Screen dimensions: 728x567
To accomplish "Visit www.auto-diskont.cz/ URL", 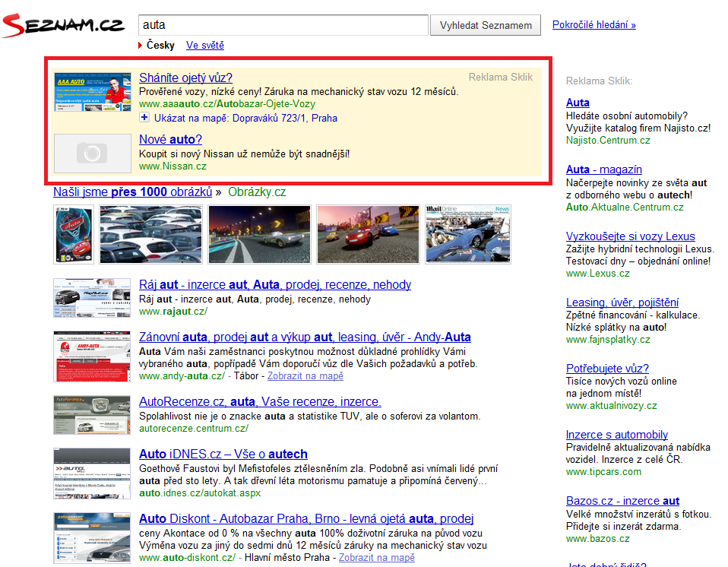I will (x=187, y=558).
